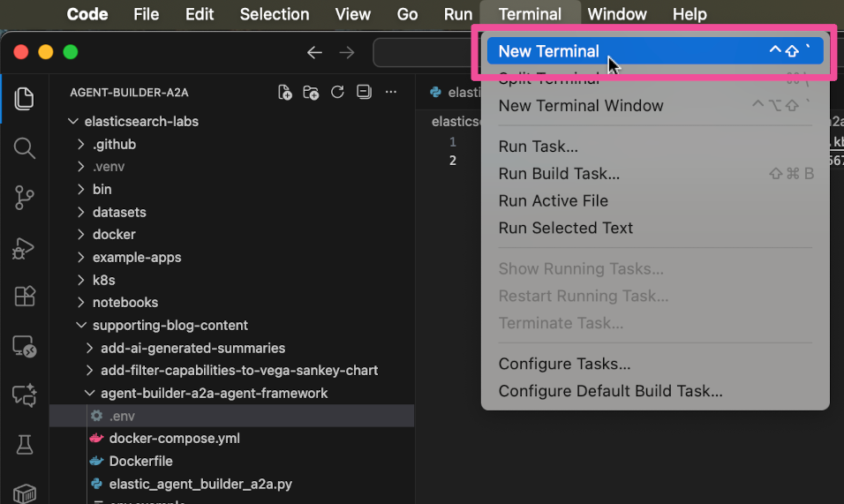This screenshot has width=844, height=504.
Task: Open Explorer More Actions ellipsis menu
Action: 391,92
